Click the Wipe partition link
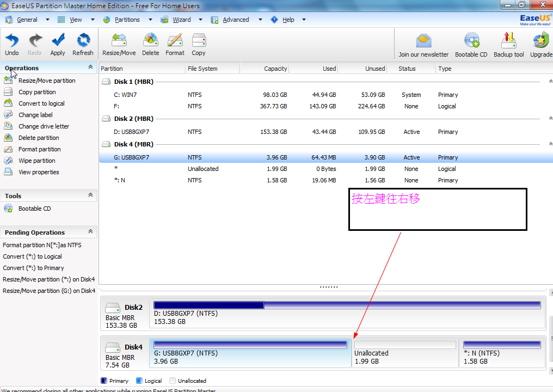This screenshot has width=553, height=392. [x=36, y=161]
